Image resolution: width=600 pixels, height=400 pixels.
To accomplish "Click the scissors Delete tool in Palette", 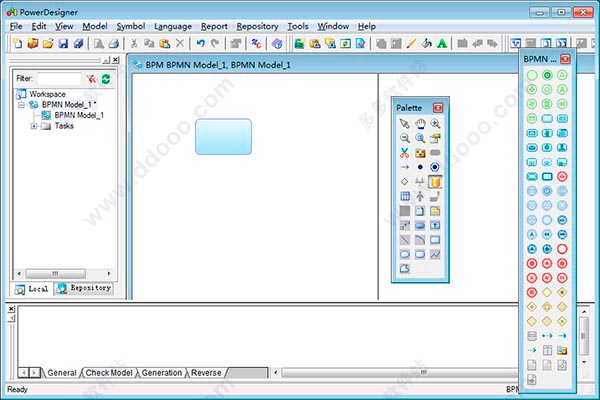I will tap(404, 153).
